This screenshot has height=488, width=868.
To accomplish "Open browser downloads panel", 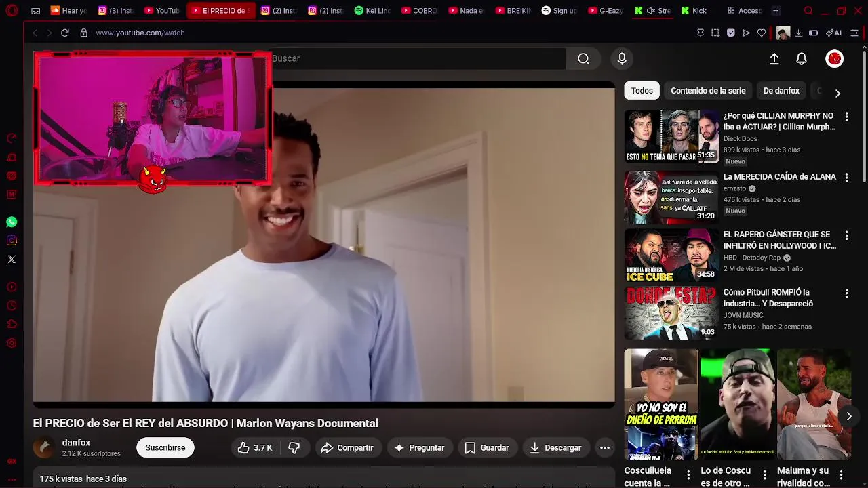I will (x=799, y=33).
